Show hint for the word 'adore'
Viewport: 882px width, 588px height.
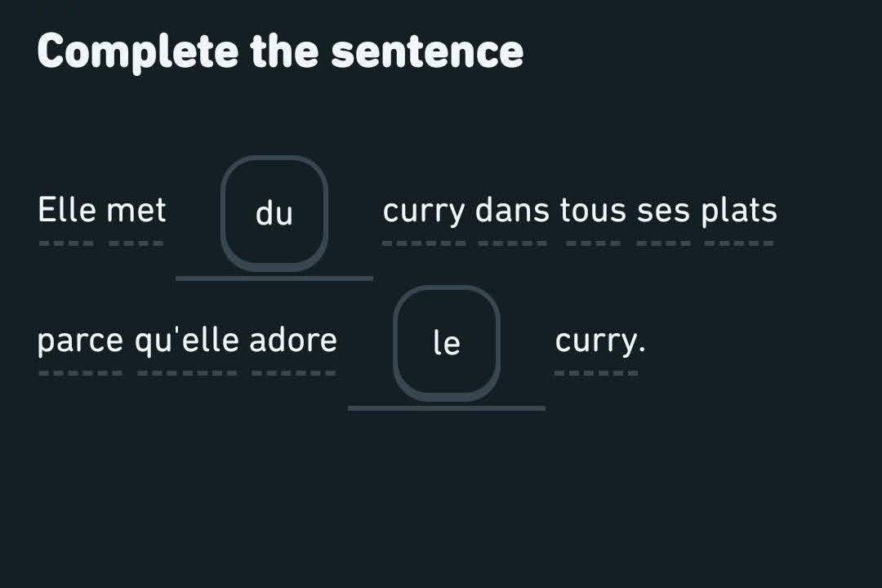293,341
